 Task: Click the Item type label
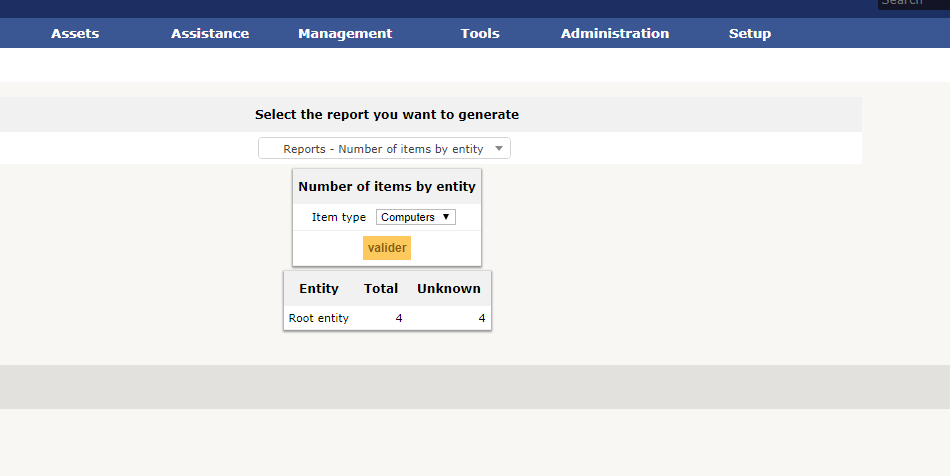click(339, 217)
